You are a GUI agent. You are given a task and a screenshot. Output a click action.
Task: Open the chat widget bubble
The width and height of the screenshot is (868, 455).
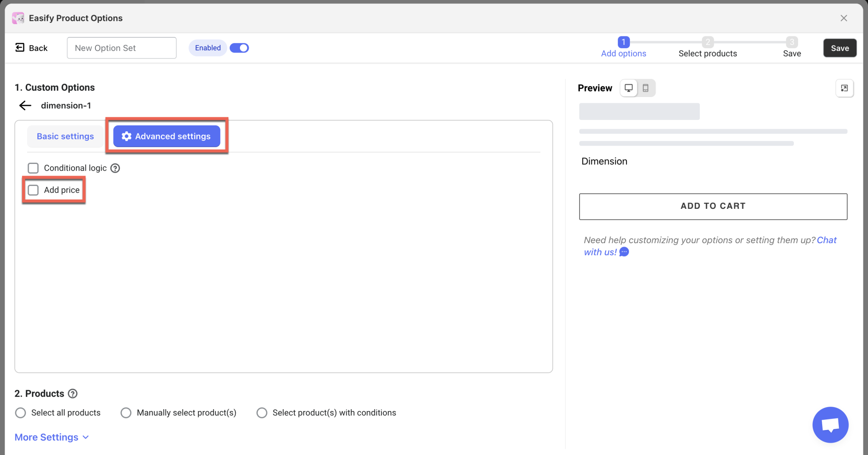(829, 424)
